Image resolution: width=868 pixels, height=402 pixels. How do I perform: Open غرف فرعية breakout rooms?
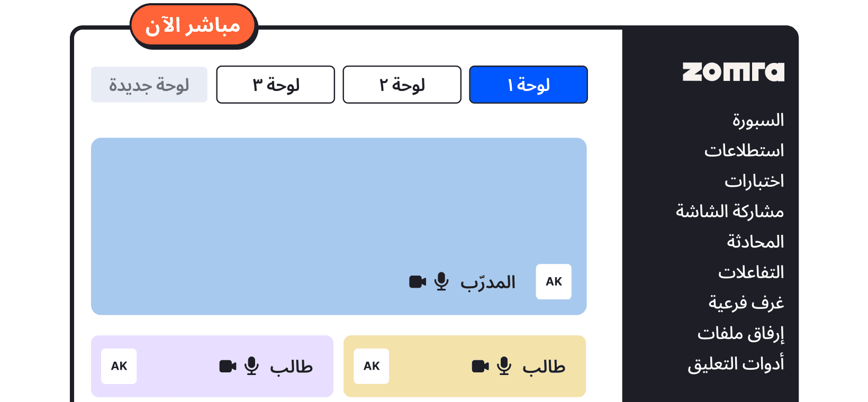(x=746, y=303)
